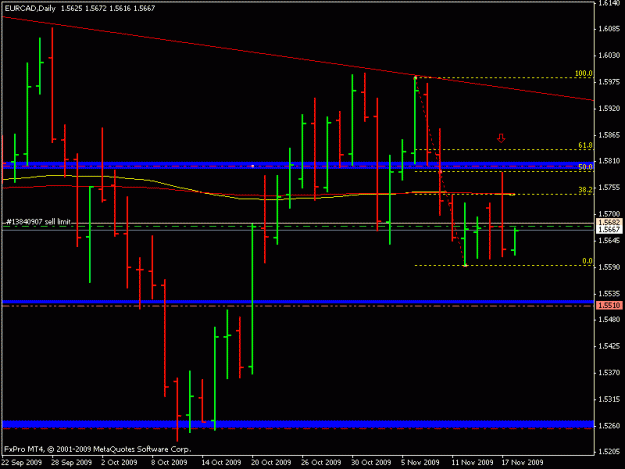The height and width of the screenshot is (469, 625).
Task: Select the "#13840907 sell limit" order label
Action: (39, 222)
